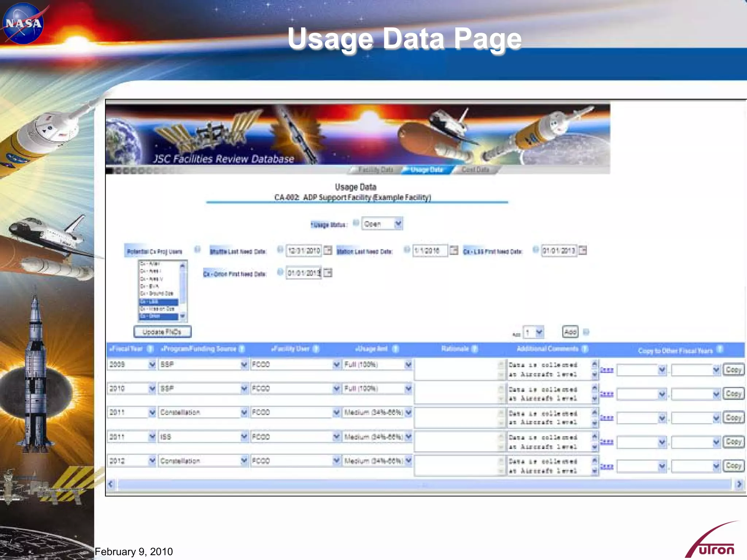The image size is (747, 560).
Task: Switch to the Cost Data tab
Action: point(475,170)
